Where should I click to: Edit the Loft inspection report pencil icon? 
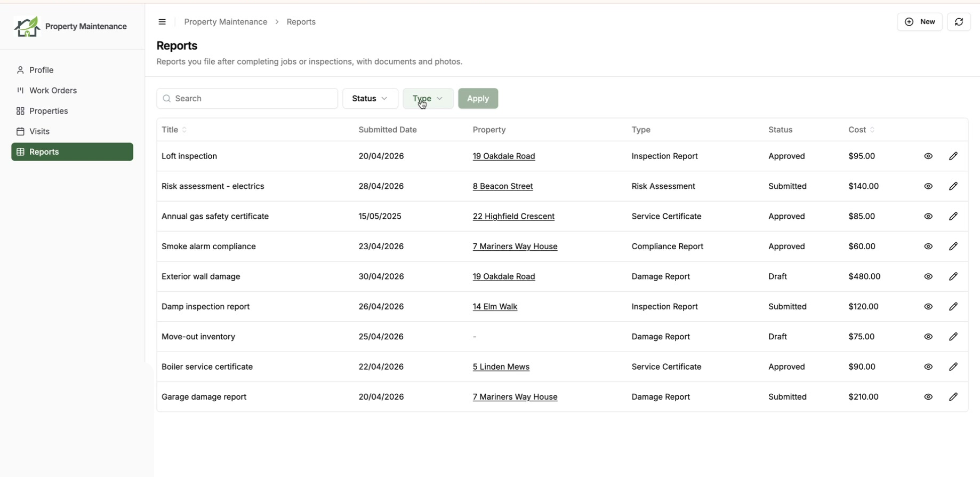point(953,156)
